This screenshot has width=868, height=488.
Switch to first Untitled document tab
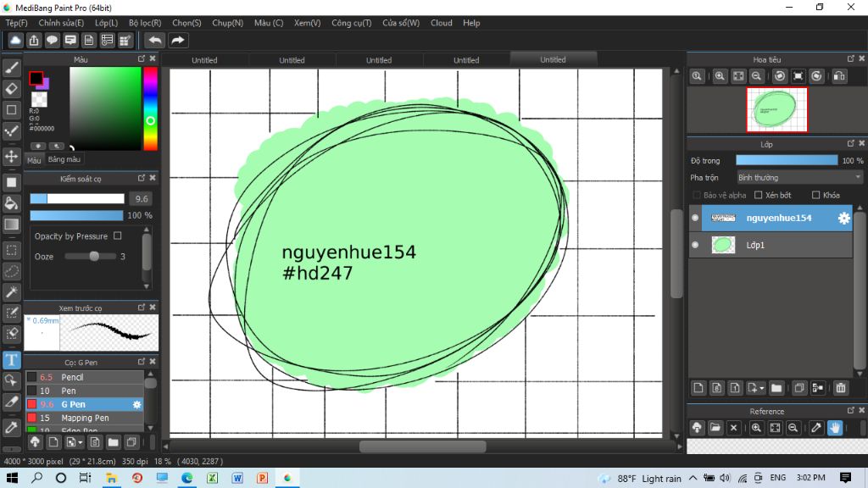[204, 60]
